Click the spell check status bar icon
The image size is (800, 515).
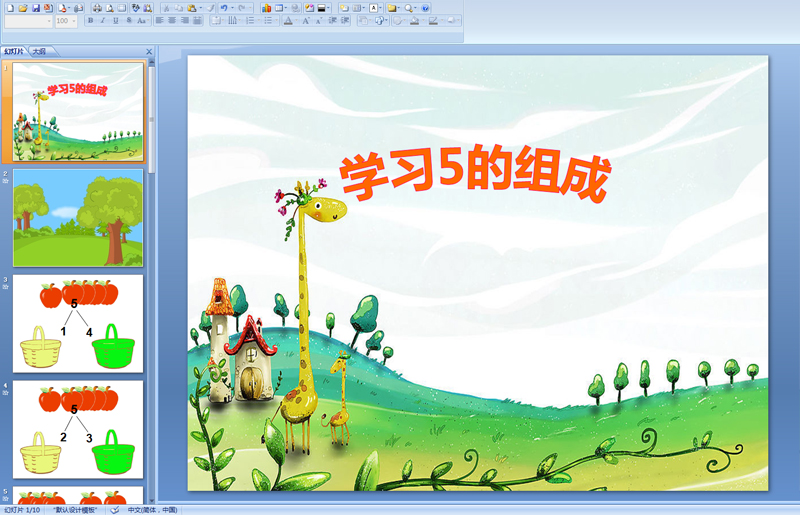[x=115, y=510]
